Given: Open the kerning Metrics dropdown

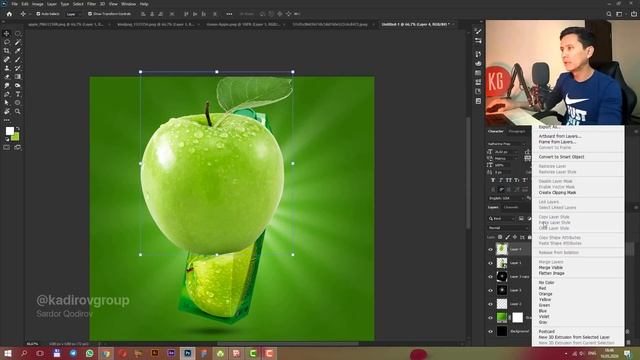Looking at the screenshot, I should [507, 158].
